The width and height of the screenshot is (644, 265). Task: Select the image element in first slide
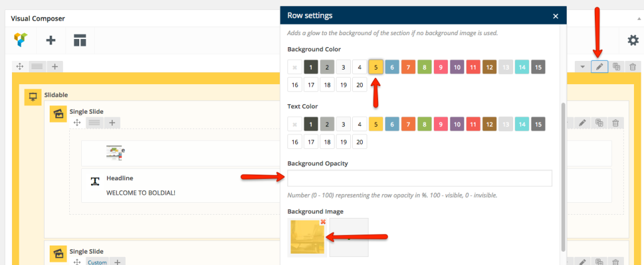[116, 152]
